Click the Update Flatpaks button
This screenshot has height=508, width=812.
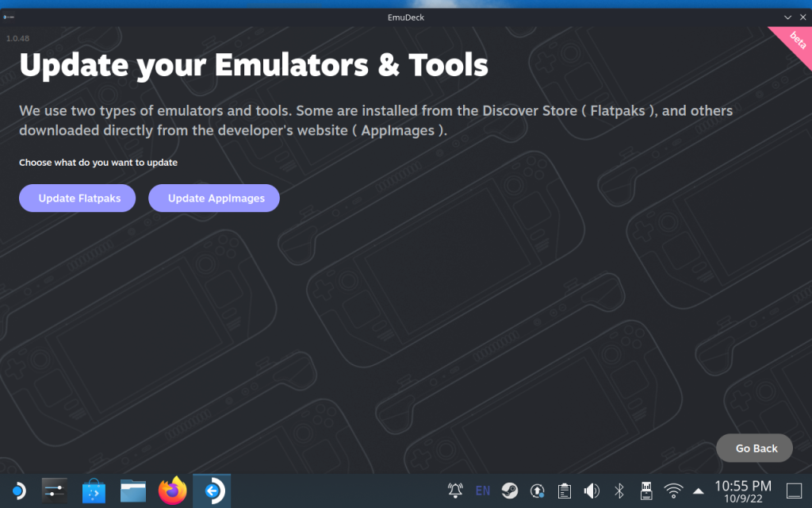tap(77, 198)
